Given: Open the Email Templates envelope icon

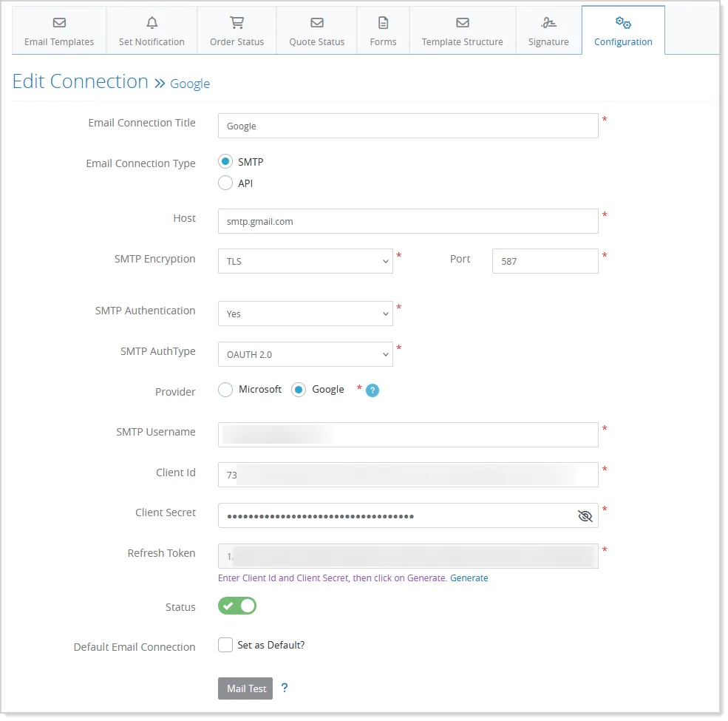Looking at the screenshot, I should [59, 22].
